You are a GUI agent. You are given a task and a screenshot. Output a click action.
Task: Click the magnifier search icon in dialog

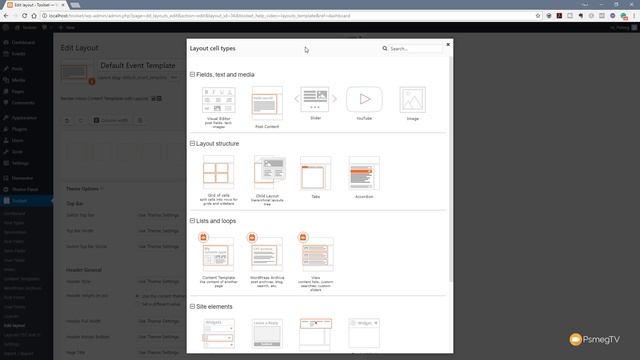[x=384, y=48]
